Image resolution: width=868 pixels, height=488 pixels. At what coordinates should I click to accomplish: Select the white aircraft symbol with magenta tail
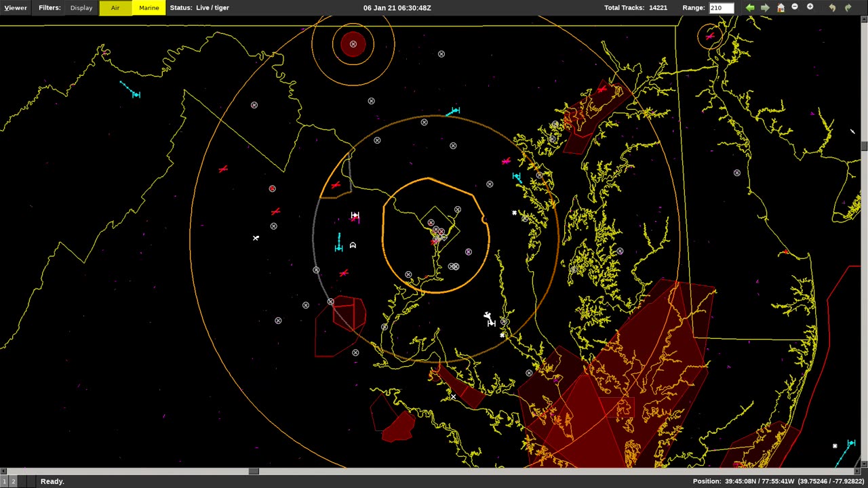pyautogui.click(x=355, y=216)
